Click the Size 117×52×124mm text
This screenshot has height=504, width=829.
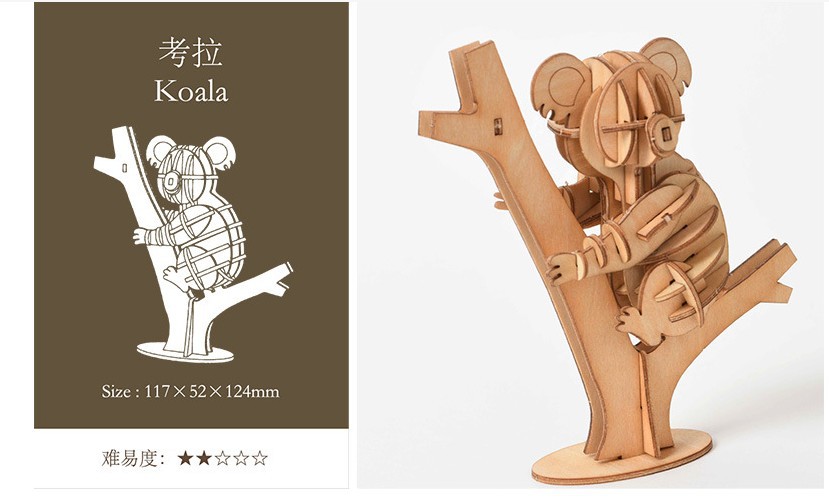(x=190, y=392)
